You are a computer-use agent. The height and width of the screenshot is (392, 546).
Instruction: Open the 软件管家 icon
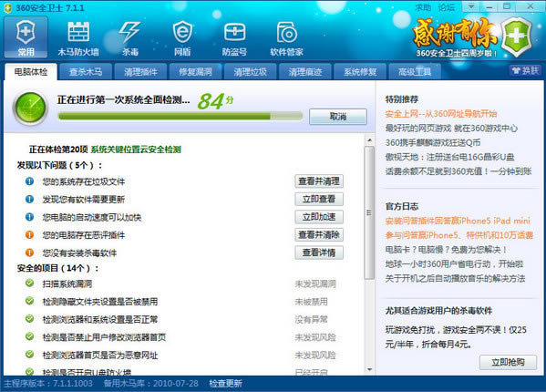pyautogui.click(x=287, y=38)
